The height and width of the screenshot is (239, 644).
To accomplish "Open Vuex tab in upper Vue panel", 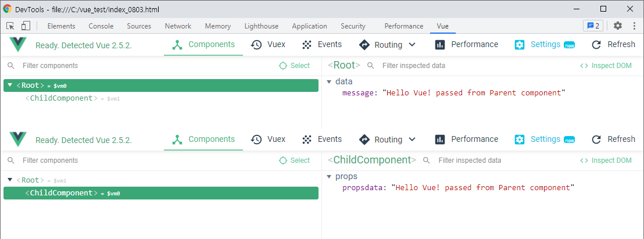I will coord(268,44).
